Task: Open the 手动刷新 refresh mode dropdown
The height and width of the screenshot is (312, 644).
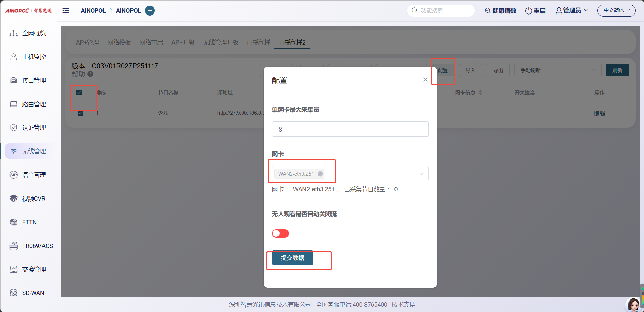Action: tap(557, 70)
